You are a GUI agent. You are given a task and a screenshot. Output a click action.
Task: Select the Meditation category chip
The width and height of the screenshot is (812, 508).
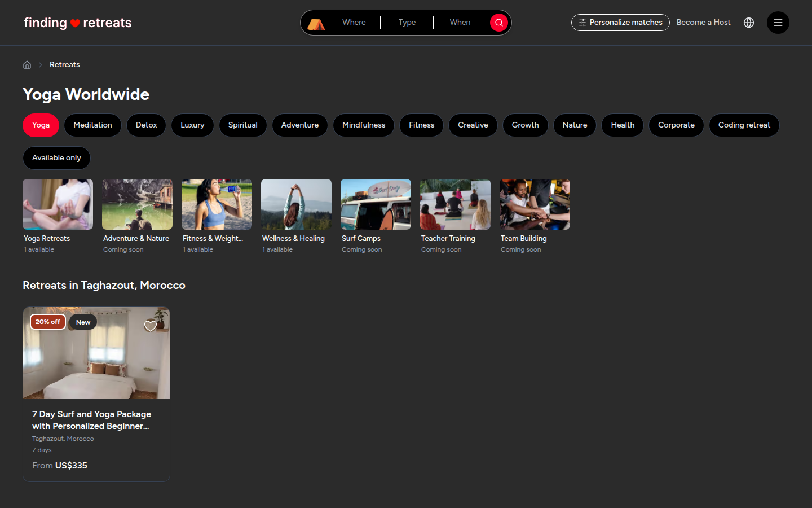[x=92, y=125]
